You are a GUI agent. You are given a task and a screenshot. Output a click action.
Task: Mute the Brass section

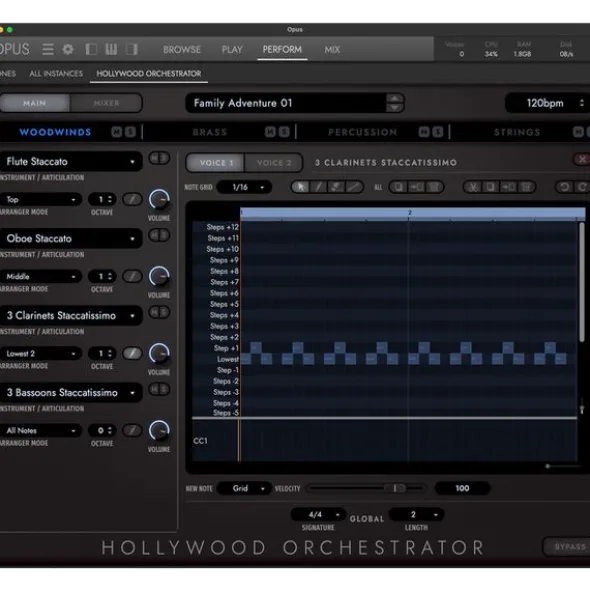coord(270,132)
